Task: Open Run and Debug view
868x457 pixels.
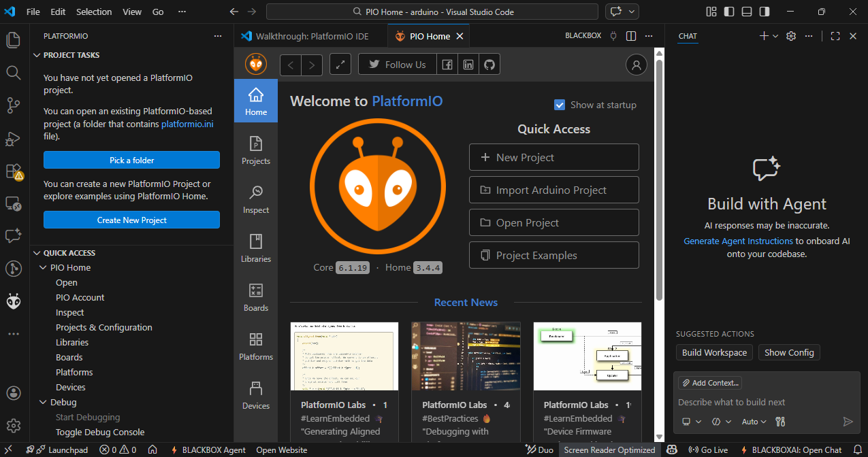Action: click(x=14, y=138)
